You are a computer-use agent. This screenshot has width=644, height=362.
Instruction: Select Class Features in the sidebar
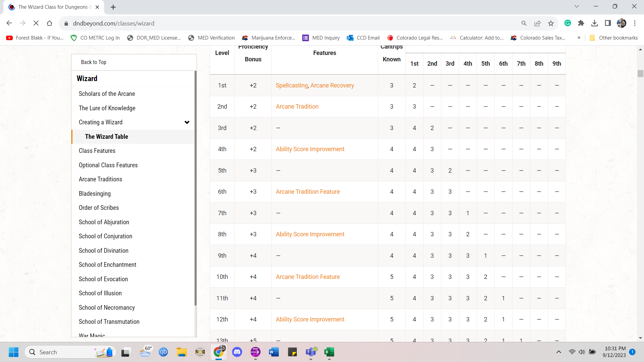point(97,151)
